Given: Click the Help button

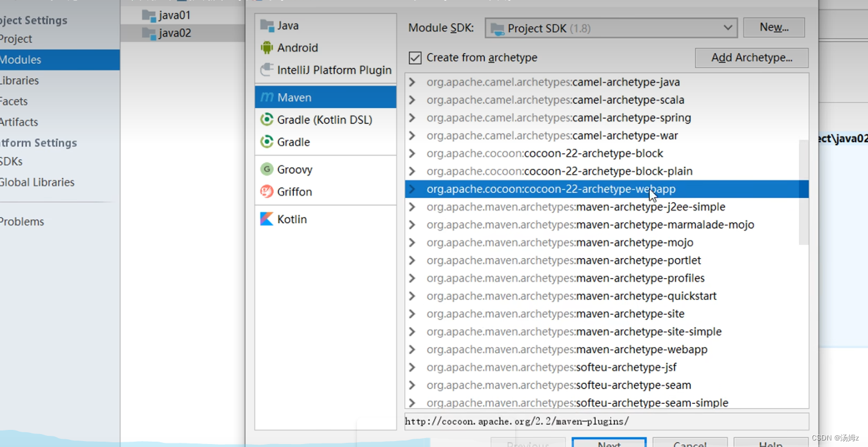Looking at the screenshot, I should point(771,443).
